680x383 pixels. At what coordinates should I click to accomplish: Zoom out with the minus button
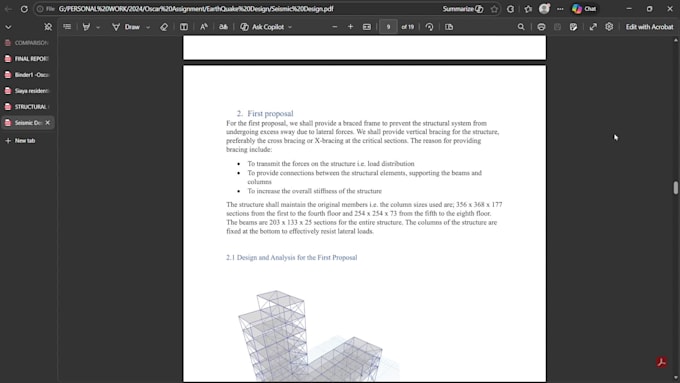(x=334, y=27)
